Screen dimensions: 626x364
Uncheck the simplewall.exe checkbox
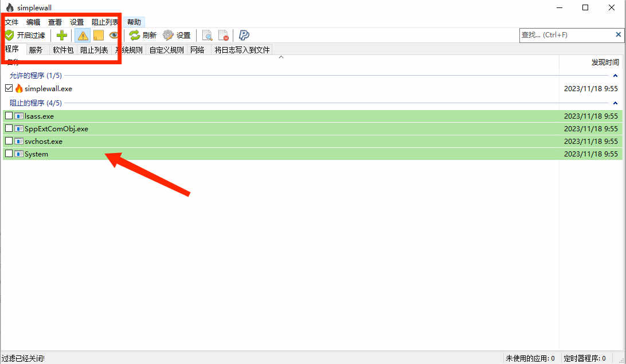tap(9, 88)
